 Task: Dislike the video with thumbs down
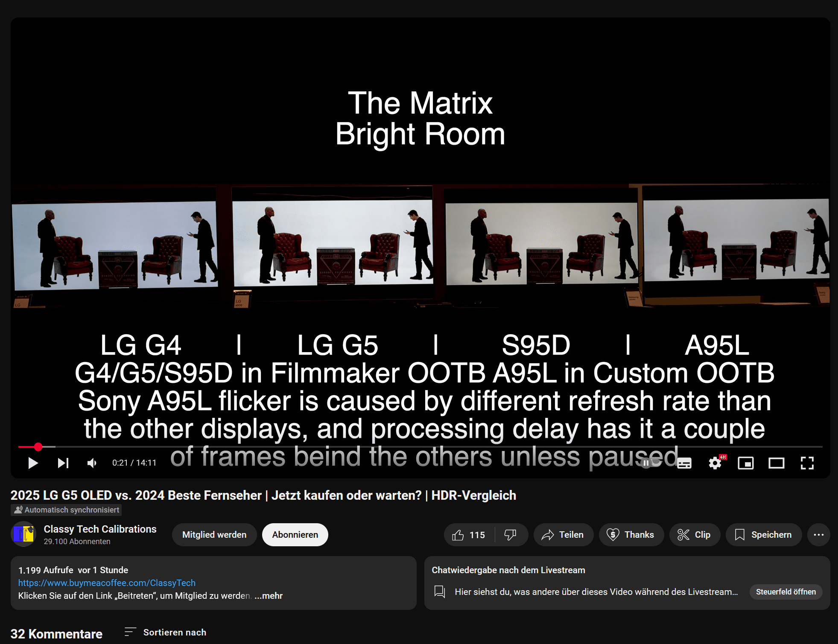[x=511, y=535]
